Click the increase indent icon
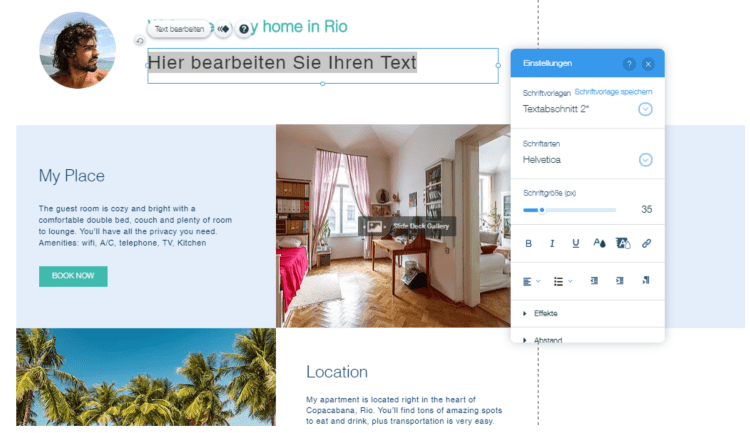750x433 pixels. click(620, 281)
